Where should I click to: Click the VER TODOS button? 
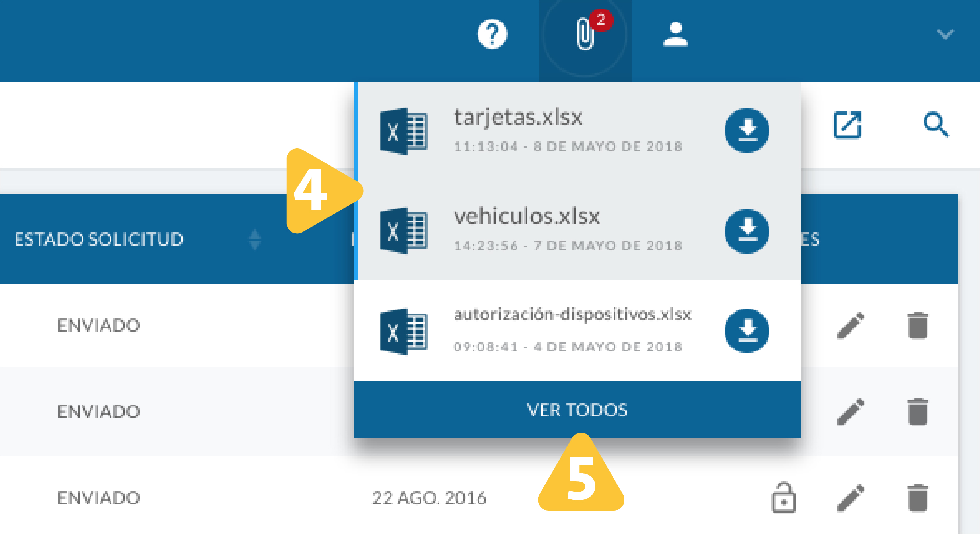pos(577,410)
